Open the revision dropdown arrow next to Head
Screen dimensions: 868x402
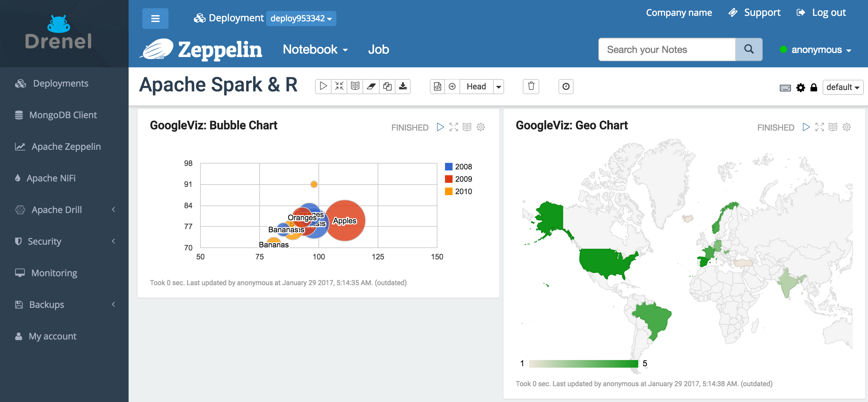[499, 86]
